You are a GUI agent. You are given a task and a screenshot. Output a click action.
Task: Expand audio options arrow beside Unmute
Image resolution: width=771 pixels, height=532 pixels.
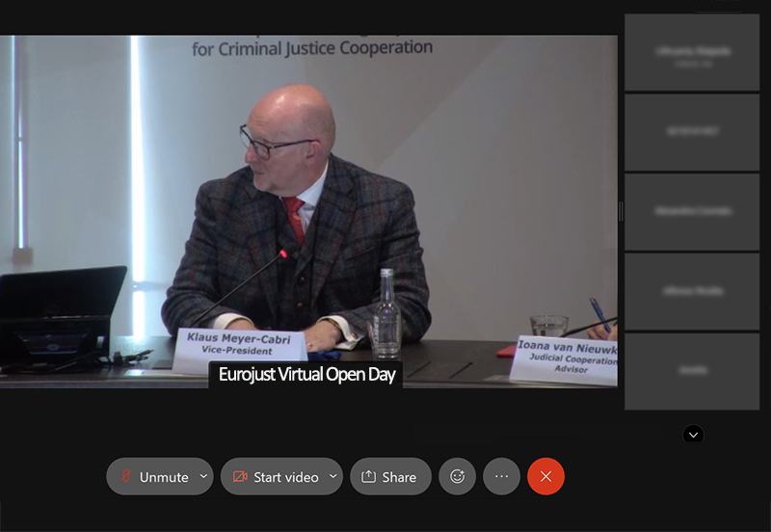pos(203,476)
